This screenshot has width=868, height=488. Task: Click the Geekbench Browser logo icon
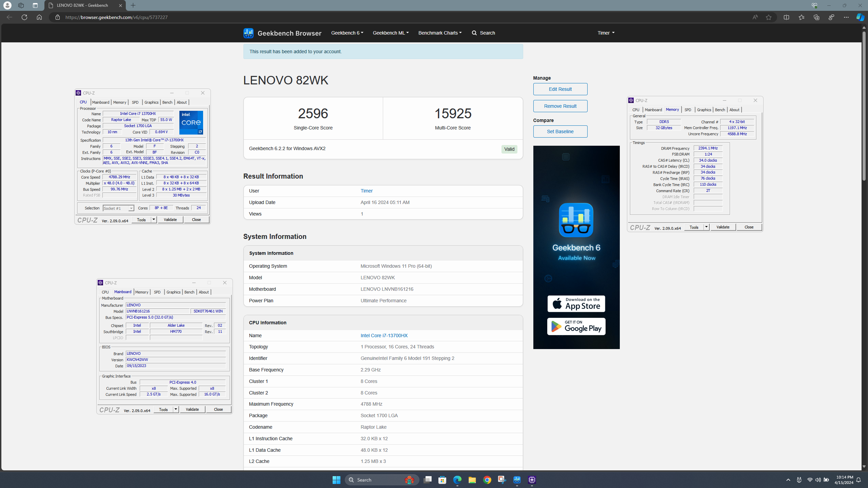click(248, 33)
